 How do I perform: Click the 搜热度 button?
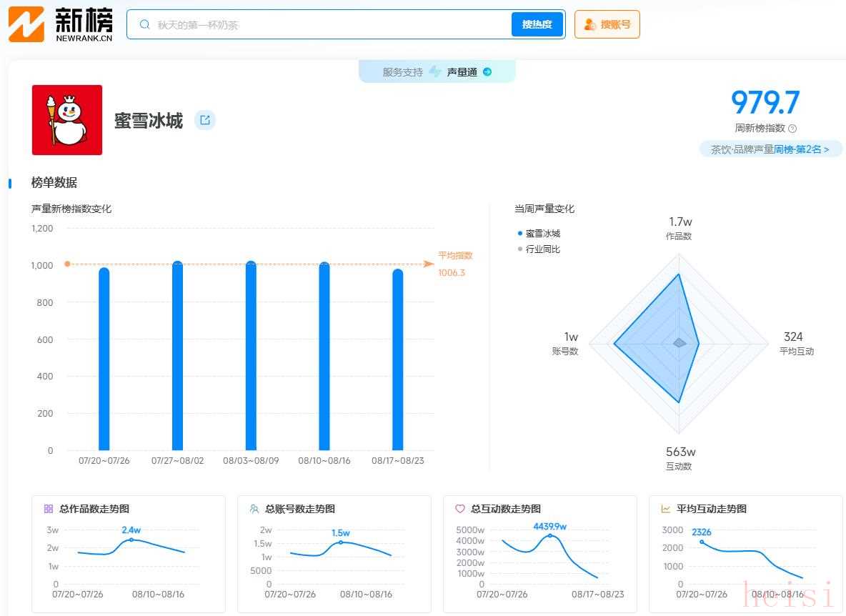pos(537,24)
